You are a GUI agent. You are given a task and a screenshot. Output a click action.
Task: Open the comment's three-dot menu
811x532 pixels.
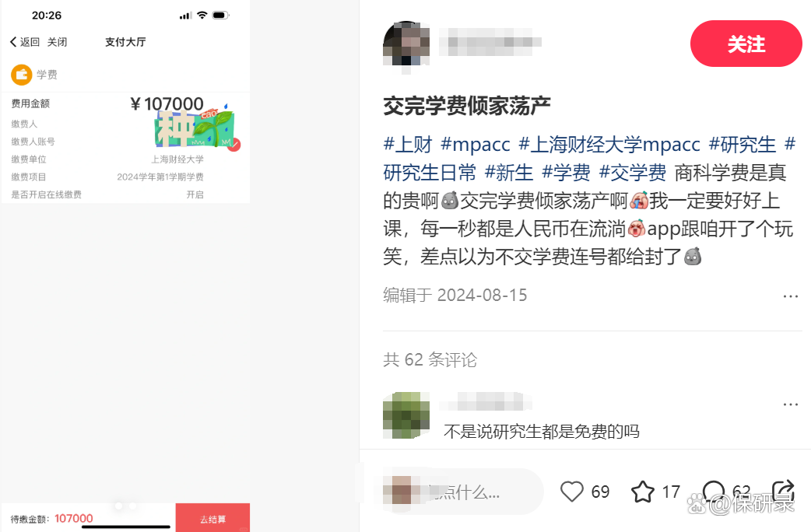pos(790,404)
